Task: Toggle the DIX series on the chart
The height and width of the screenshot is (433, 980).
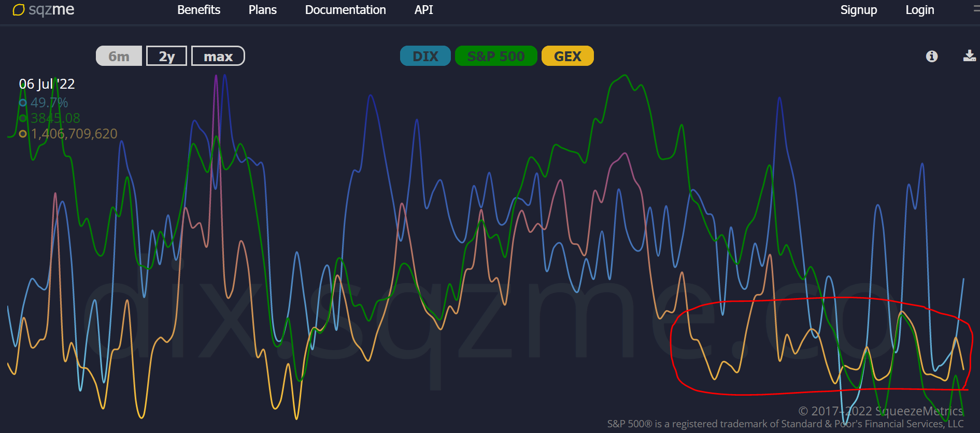Action: tap(425, 56)
